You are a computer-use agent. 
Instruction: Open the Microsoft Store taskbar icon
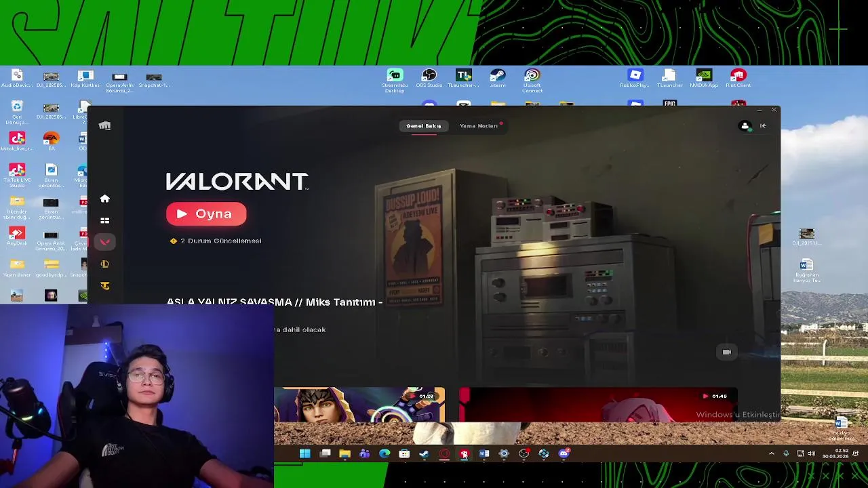coord(404,453)
